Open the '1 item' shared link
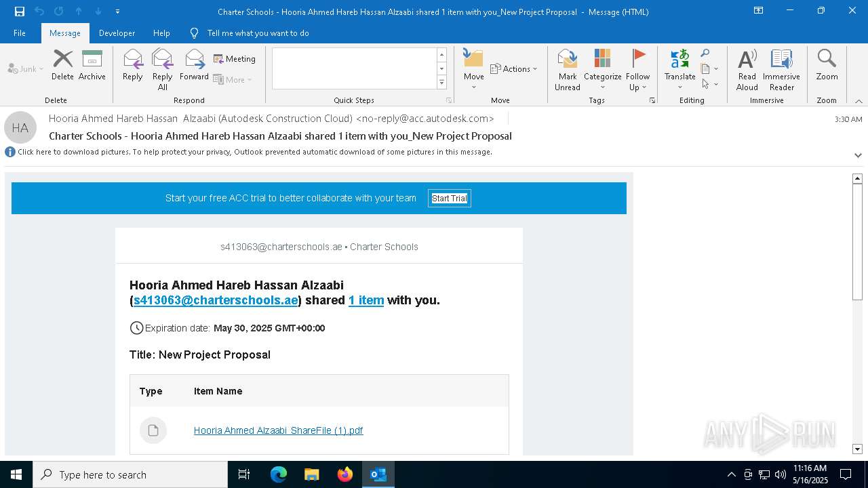Image resolution: width=868 pixels, height=488 pixels. (x=366, y=300)
